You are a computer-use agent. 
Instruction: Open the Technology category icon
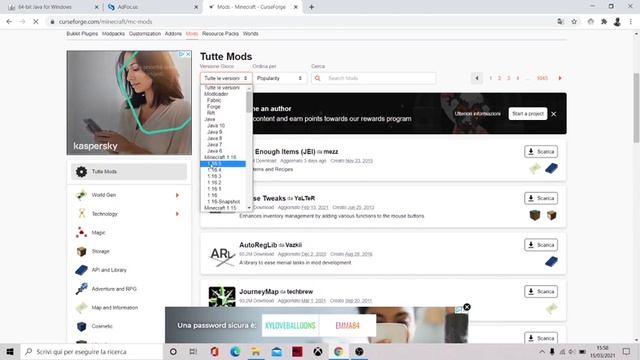82,213
